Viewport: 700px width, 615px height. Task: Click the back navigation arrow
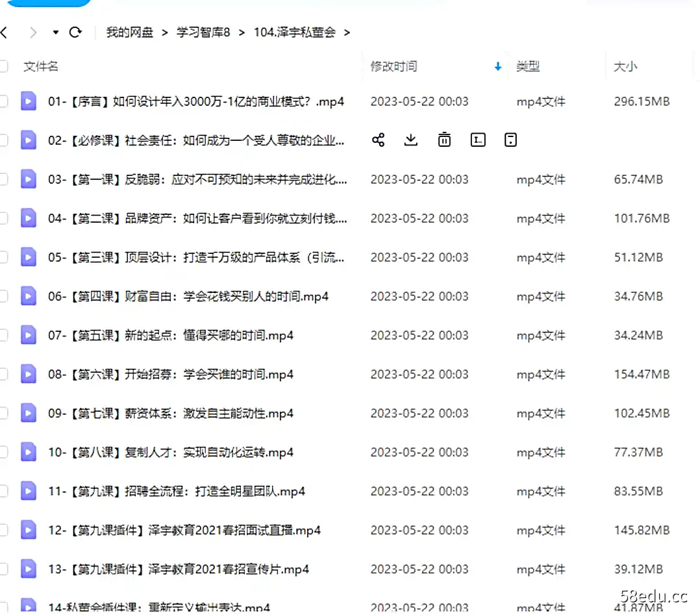point(6,32)
